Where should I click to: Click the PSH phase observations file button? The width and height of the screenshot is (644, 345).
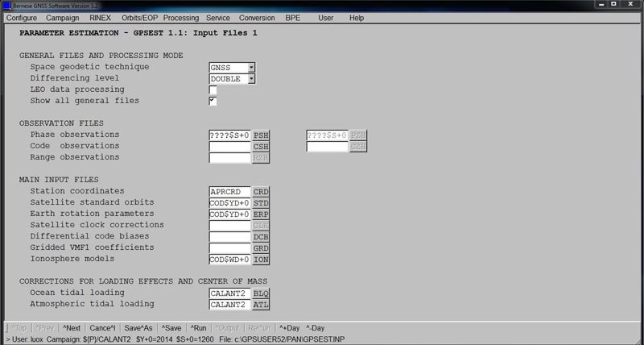tap(261, 135)
